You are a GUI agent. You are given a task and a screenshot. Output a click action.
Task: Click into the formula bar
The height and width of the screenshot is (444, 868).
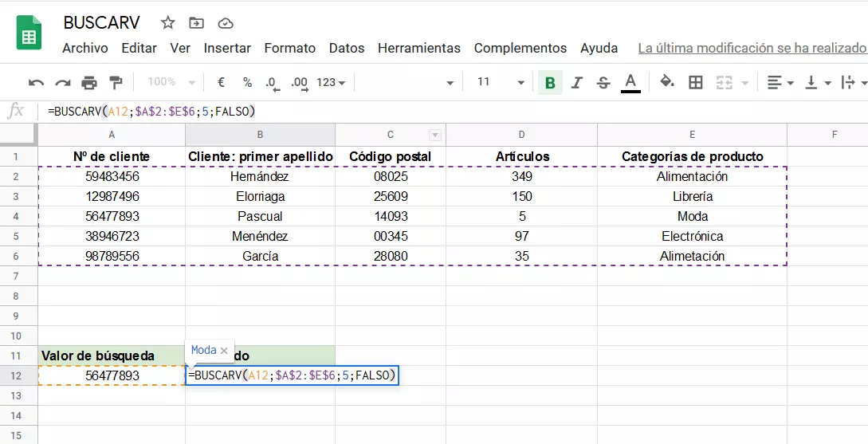(x=454, y=112)
